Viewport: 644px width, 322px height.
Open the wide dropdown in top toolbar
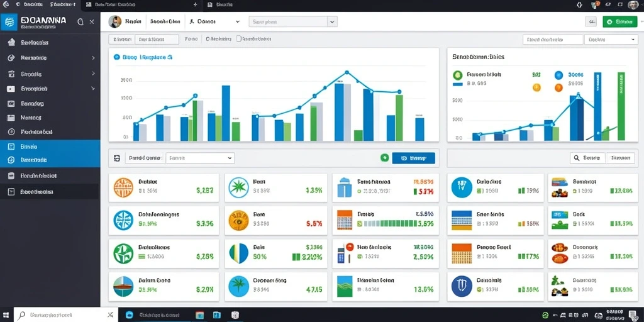point(293,22)
